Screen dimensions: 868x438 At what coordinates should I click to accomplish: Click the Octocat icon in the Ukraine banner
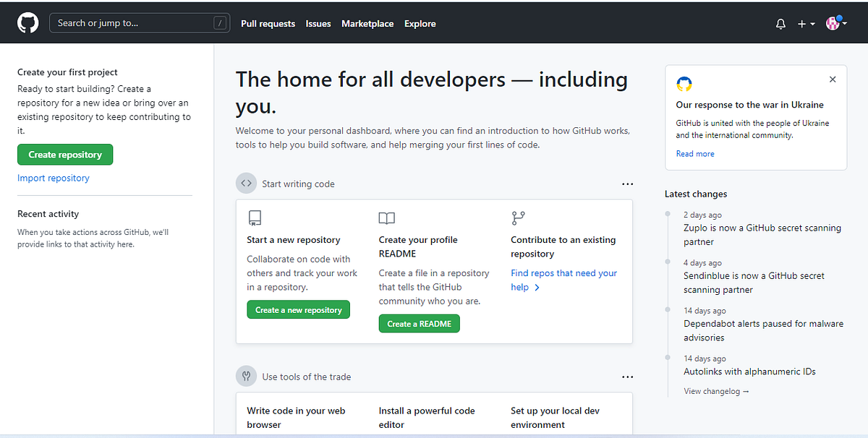coord(684,84)
